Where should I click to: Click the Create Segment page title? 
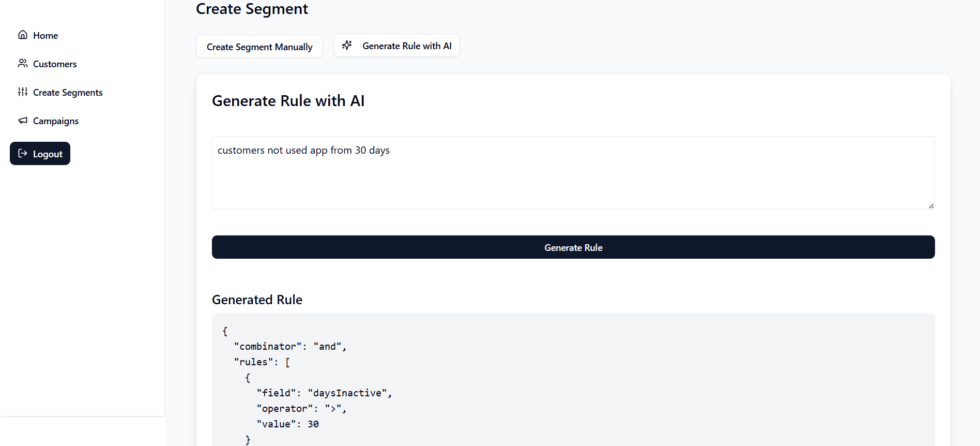click(252, 9)
